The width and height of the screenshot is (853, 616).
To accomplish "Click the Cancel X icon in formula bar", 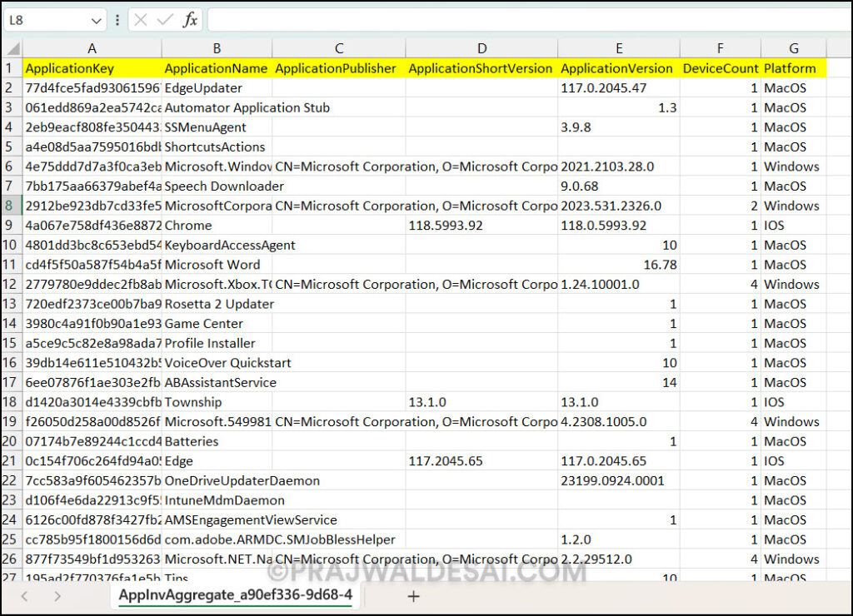I will [140, 20].
